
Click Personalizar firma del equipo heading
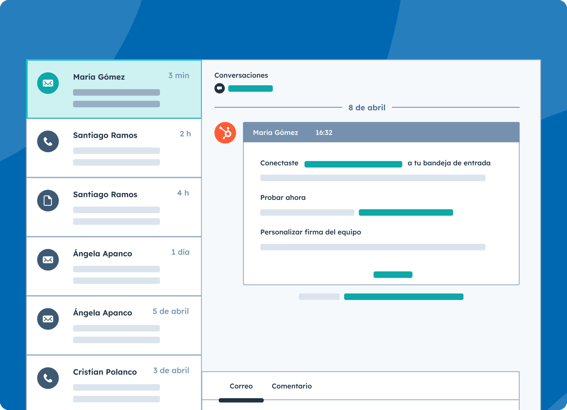pyautogui.click(x=311, y=232)
